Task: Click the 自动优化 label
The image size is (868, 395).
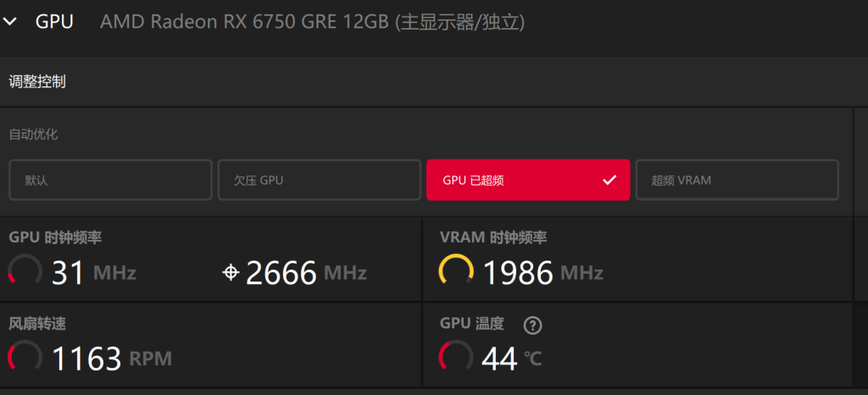Action: click(33, 134)
